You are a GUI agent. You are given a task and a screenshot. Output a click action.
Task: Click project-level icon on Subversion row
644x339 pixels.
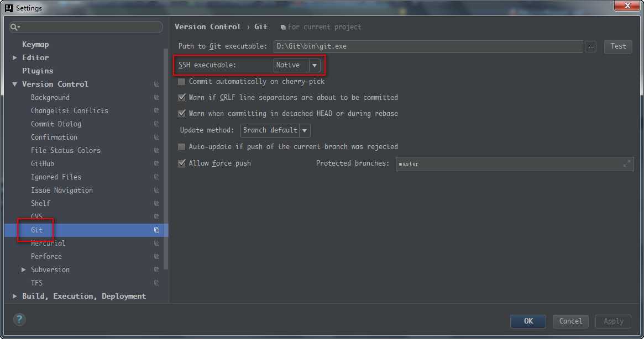point(156,269)
